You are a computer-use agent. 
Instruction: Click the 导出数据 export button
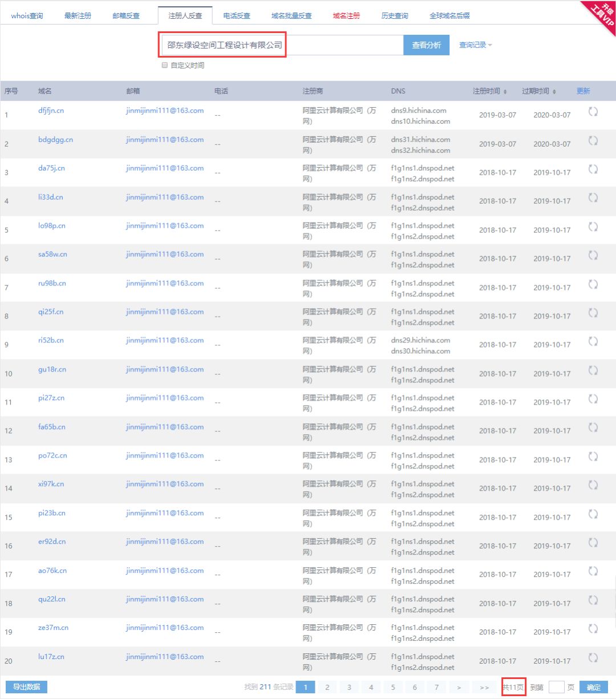click(26, 687)
